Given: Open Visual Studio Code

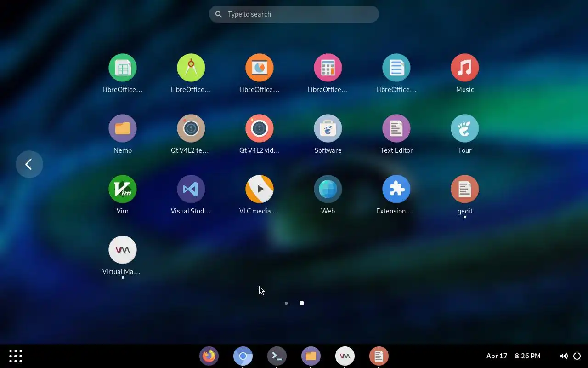Looking at the screenshot, I should [x=191, y=189].
